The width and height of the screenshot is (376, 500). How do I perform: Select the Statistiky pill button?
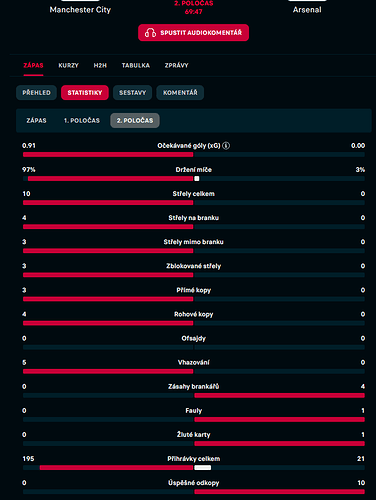(x=85, y=93)
